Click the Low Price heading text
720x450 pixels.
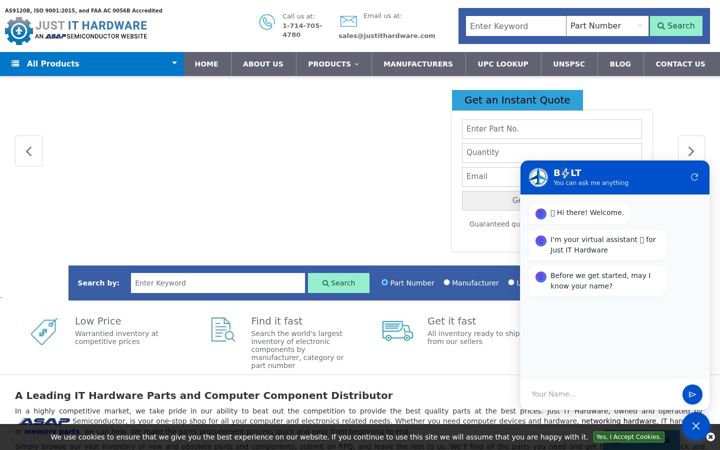(x=98, y=321)
